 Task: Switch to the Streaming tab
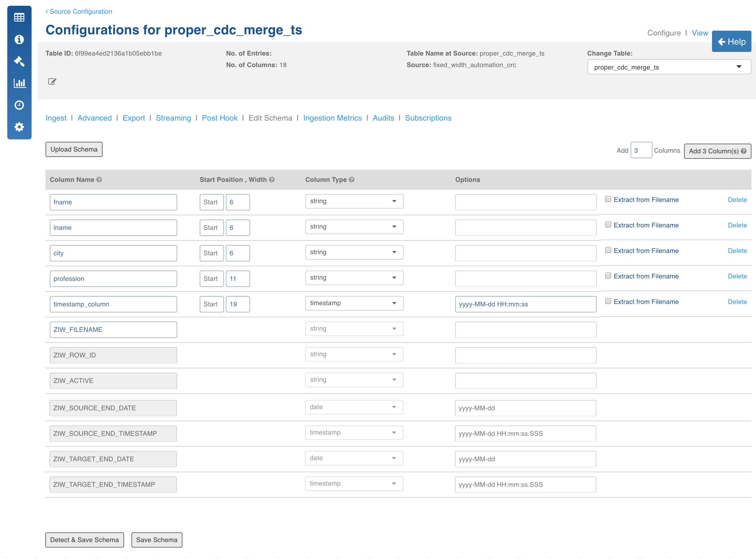coord(173,118)
